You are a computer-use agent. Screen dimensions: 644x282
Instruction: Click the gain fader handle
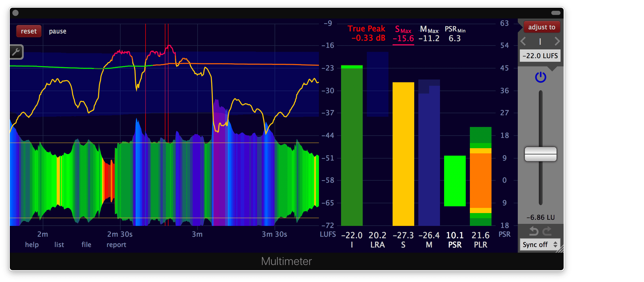(540, 154)
